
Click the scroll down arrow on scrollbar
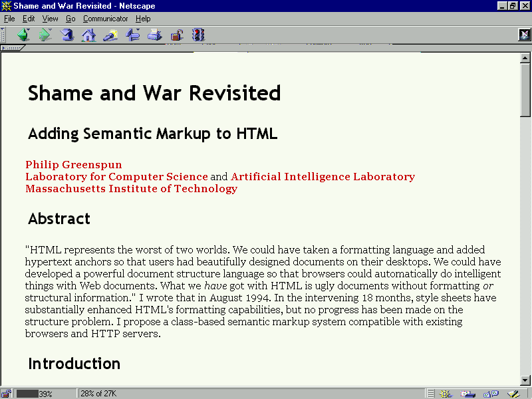[525, 380]
